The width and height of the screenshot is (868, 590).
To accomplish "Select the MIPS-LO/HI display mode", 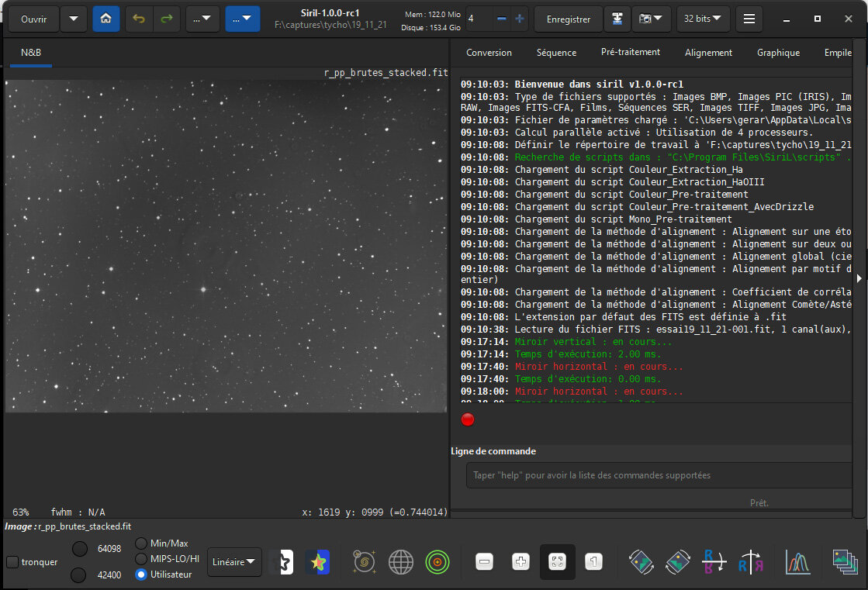I will coord(141,559).
